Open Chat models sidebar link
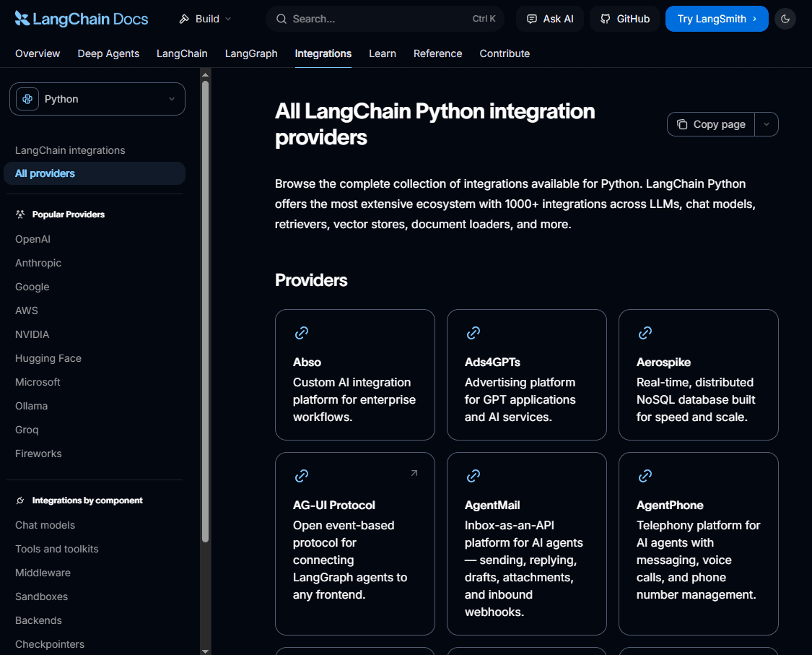 (45, 526)
